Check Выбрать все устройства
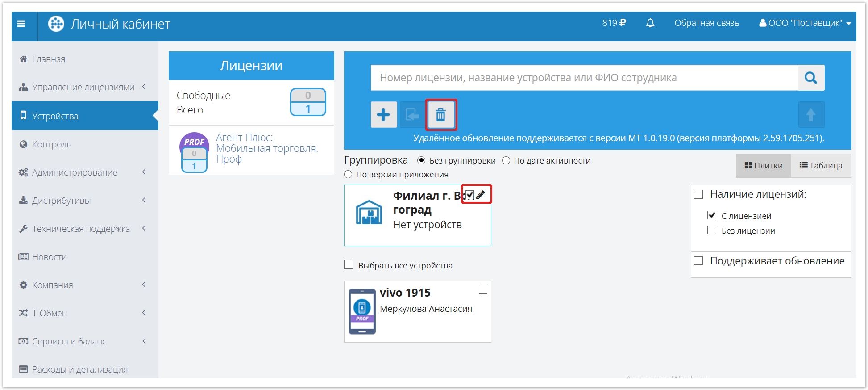The width and height of the screenshot is (868, 390). pyautogui.click(x=349, y=265)
